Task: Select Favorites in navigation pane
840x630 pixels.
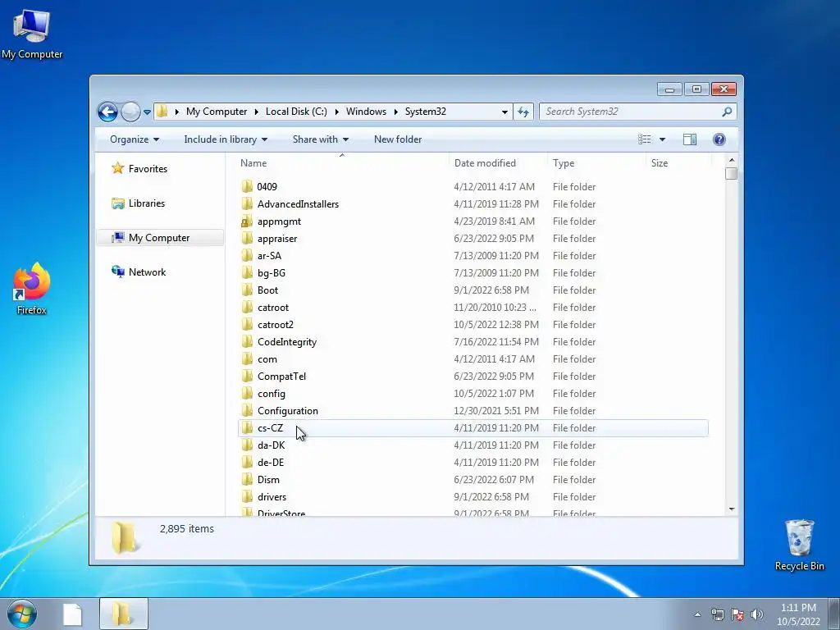Action: pos(148,169)
